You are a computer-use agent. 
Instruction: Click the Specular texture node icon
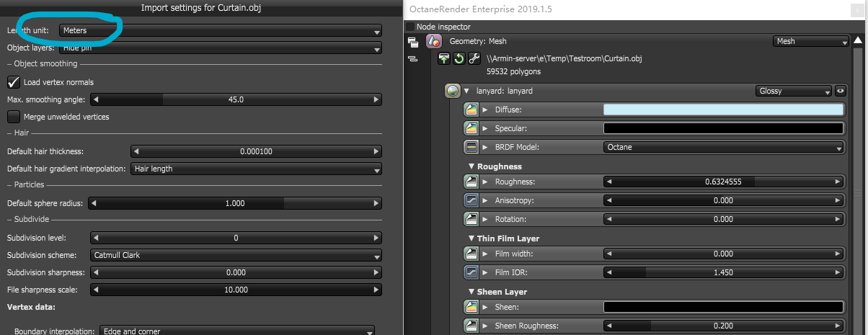pos(472,128)
